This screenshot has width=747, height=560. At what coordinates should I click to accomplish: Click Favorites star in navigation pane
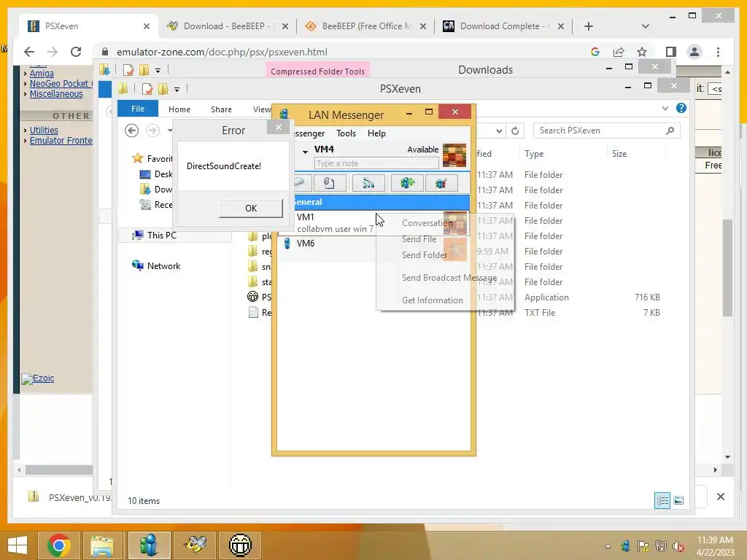tap(138, 158)
